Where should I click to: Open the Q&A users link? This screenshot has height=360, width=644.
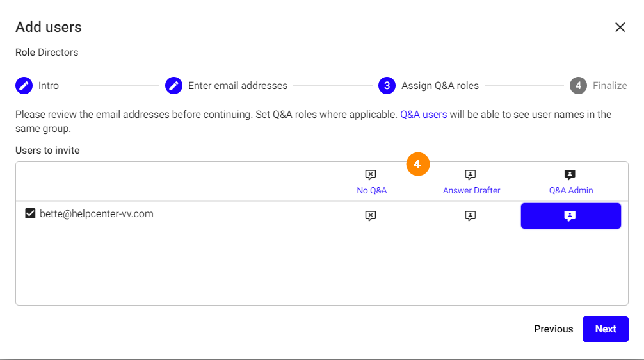(x=423, y=115)
